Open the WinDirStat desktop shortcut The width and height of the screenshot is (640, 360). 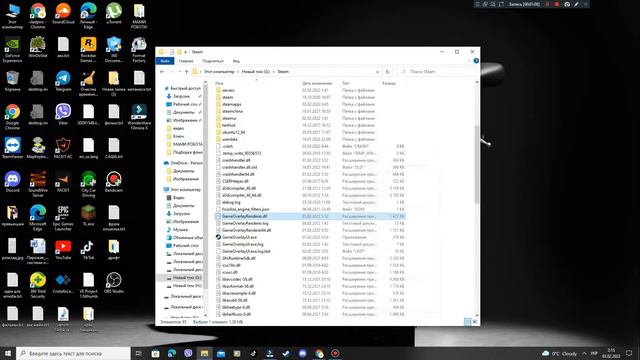pyautogui.click(x=38, y=47)
